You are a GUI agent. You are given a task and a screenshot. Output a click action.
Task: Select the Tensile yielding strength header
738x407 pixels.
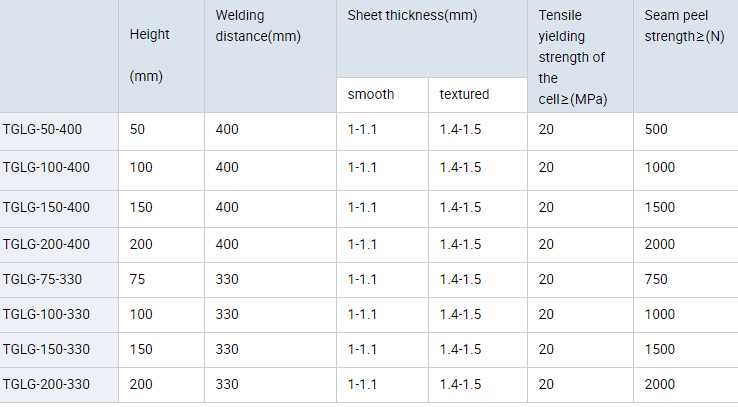572,57
